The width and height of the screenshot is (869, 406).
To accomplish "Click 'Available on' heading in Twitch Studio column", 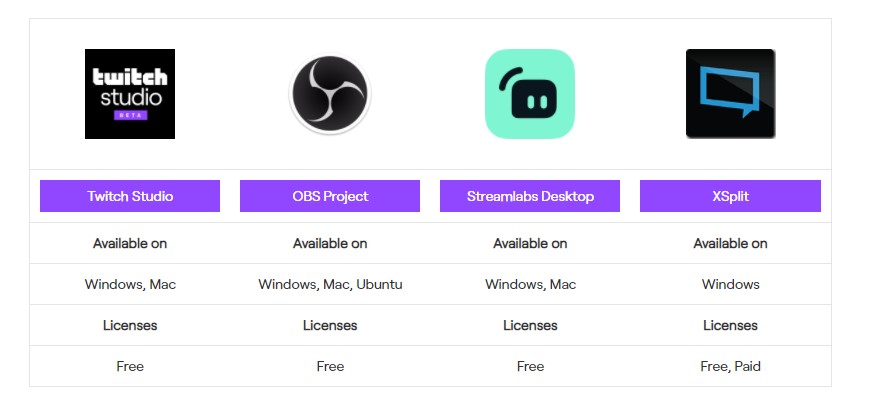I will (x=130, y=243).
